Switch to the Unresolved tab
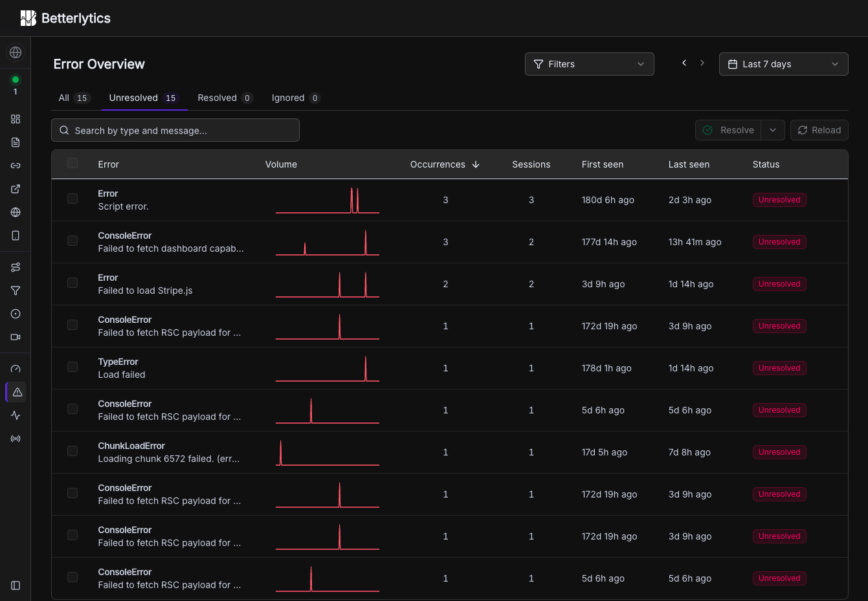 coord(144,98)
